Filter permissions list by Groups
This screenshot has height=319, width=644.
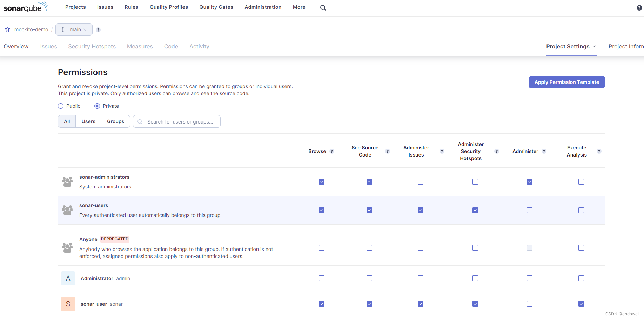pos(116,121)
